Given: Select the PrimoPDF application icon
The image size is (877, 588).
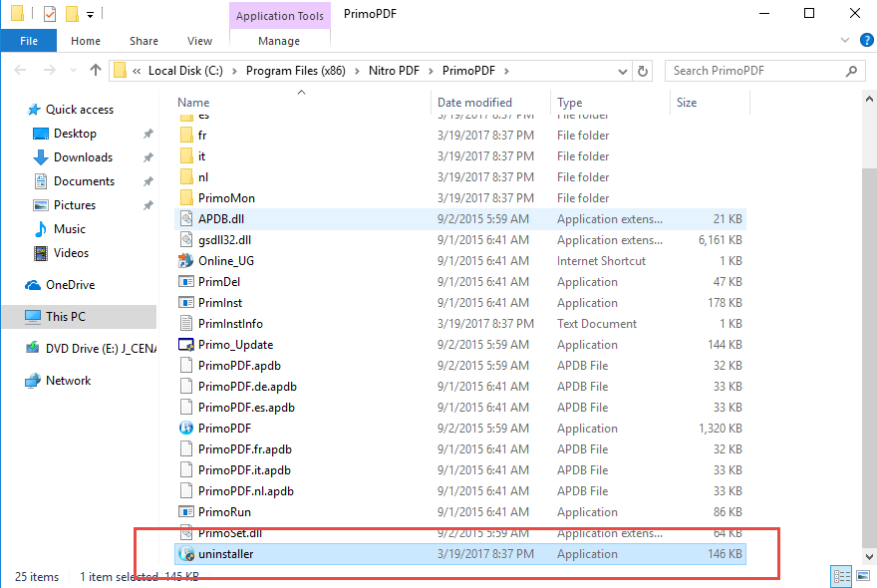Looking at the screenshot, I should coord(186,428).
